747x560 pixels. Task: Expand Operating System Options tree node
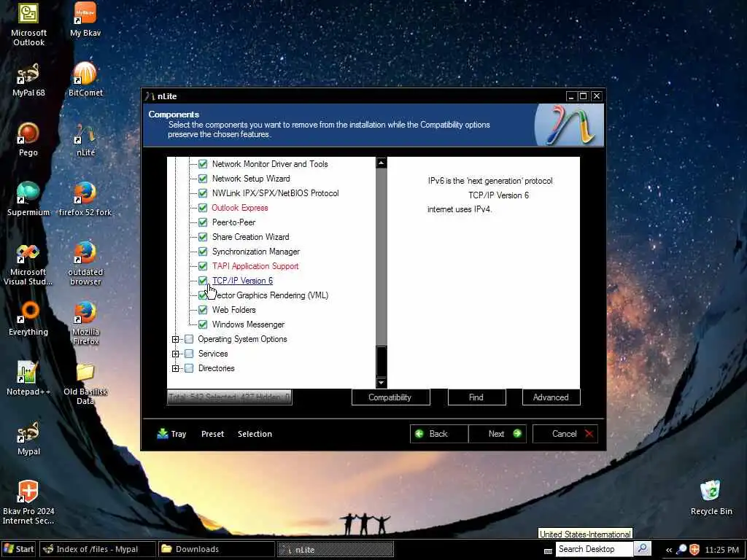[175, 340]
